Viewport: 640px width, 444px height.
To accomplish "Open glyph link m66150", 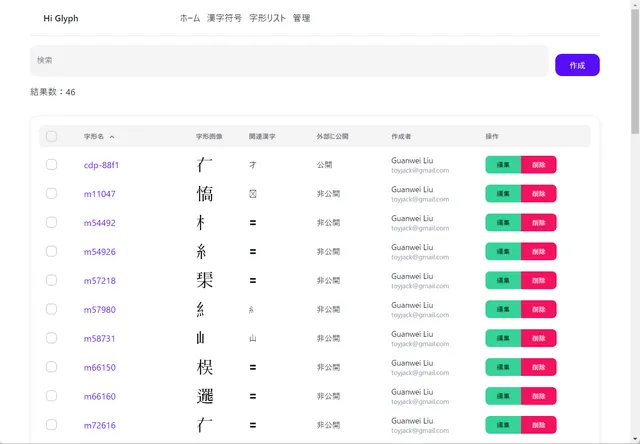I will [x=100, y=367].
